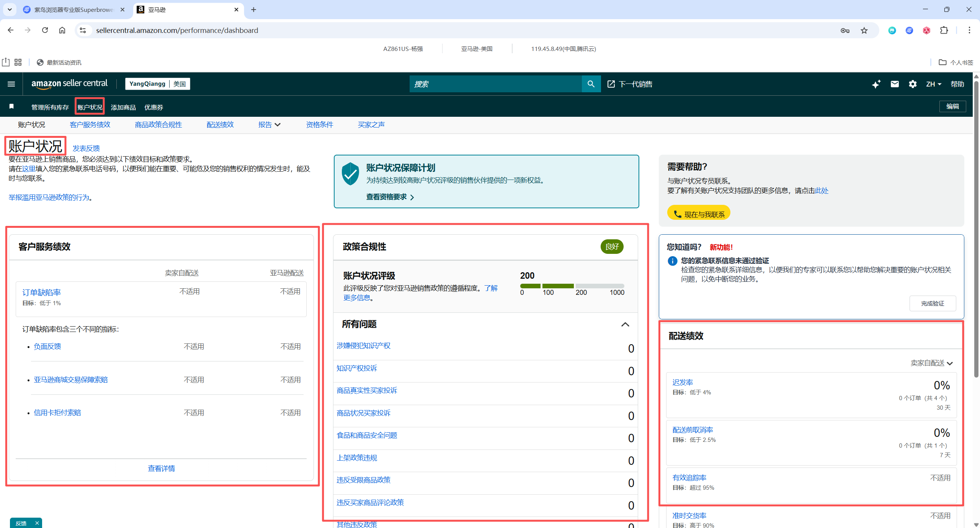Reload the page

pyautogui.click(x=45, y=30)
